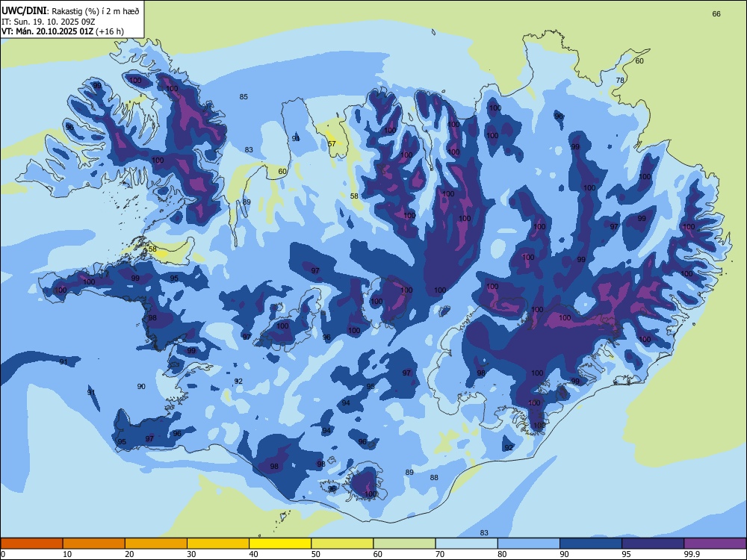Click the '50' legend tick label
This screenshot has width=747, height=560.
pos(315,554)
